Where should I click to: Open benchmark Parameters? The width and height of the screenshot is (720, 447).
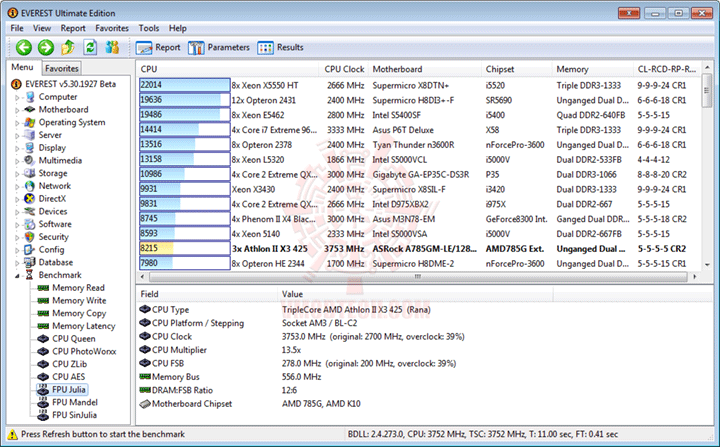click(x=219, y=47)
